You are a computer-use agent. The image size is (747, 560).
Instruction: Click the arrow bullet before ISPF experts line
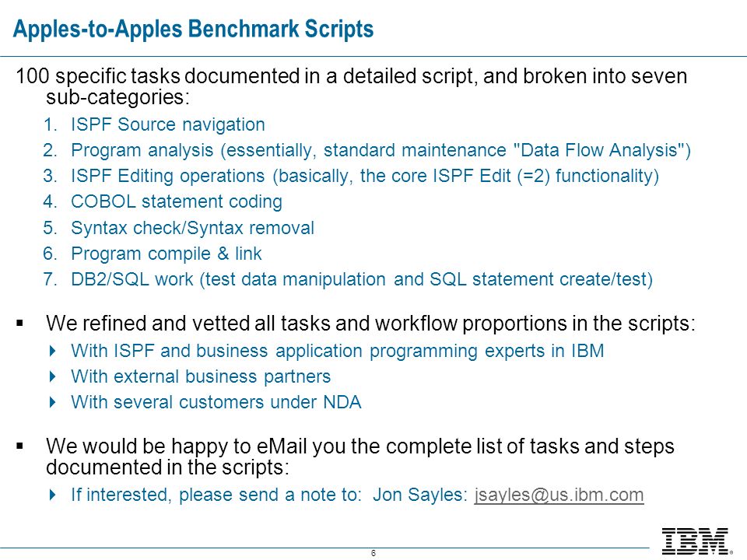pyautogui.click(x=53, y=352)
